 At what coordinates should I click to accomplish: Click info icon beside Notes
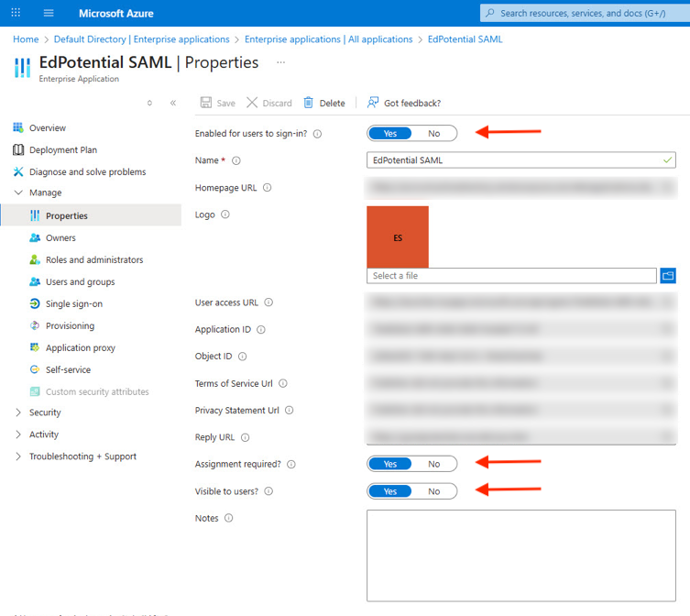228,518
